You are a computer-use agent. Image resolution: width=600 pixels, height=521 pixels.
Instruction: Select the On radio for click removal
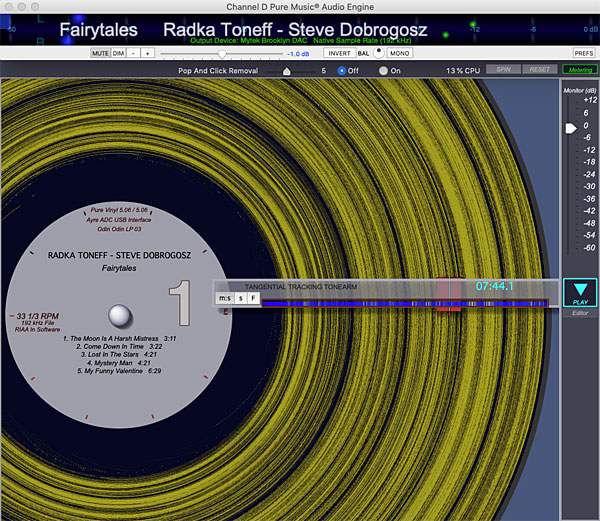click(383, 71)
